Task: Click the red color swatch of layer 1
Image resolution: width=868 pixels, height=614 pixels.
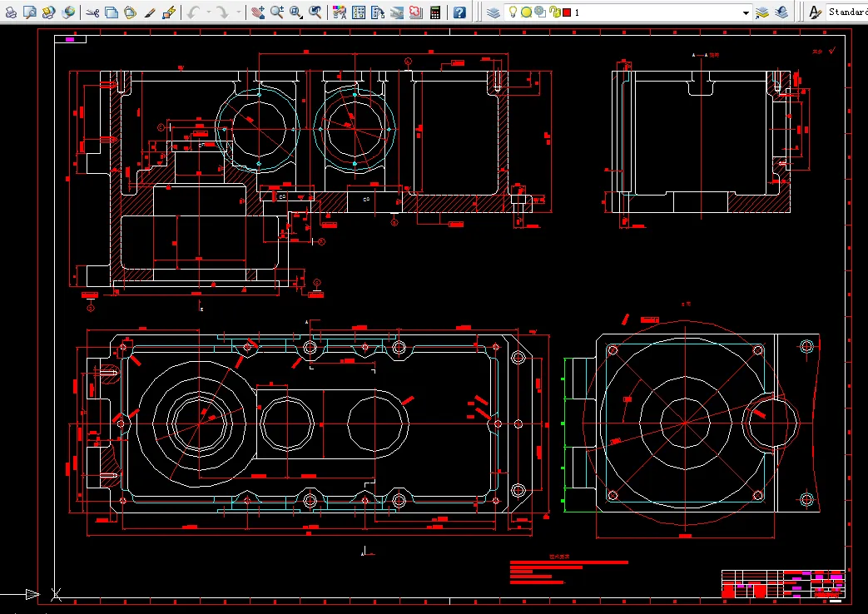Action: pyautogui.click(x=567, y=12)
